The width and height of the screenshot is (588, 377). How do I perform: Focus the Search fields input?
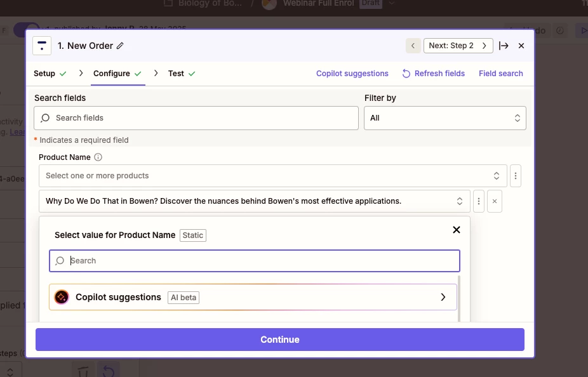point(196,118)
